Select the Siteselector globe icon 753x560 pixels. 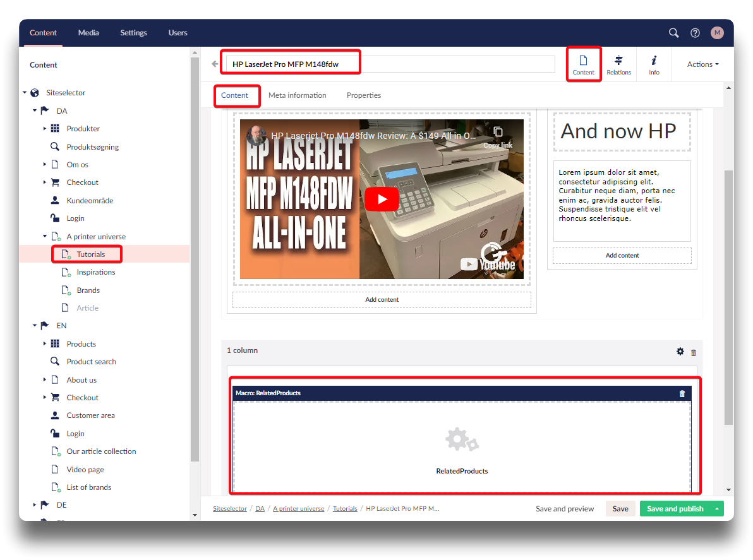[35, 93]
